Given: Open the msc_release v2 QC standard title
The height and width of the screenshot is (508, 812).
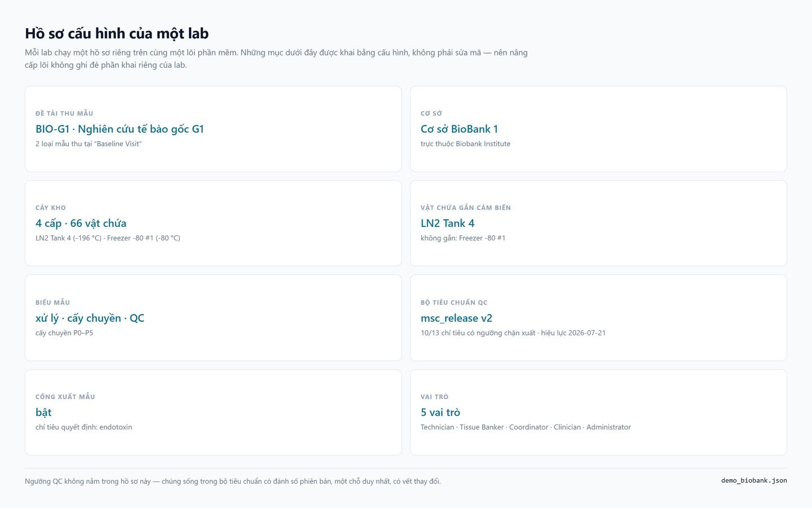Looking at the screenshot, I should (456, 318).
